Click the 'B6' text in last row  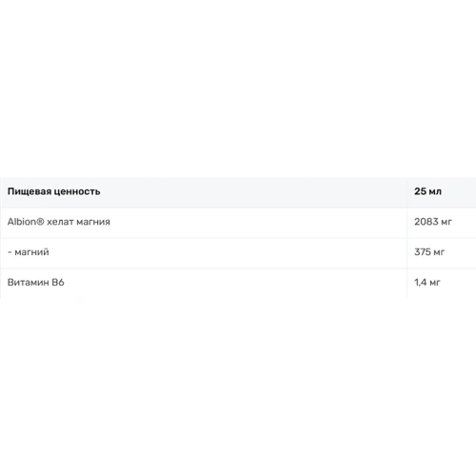[58, 282]
